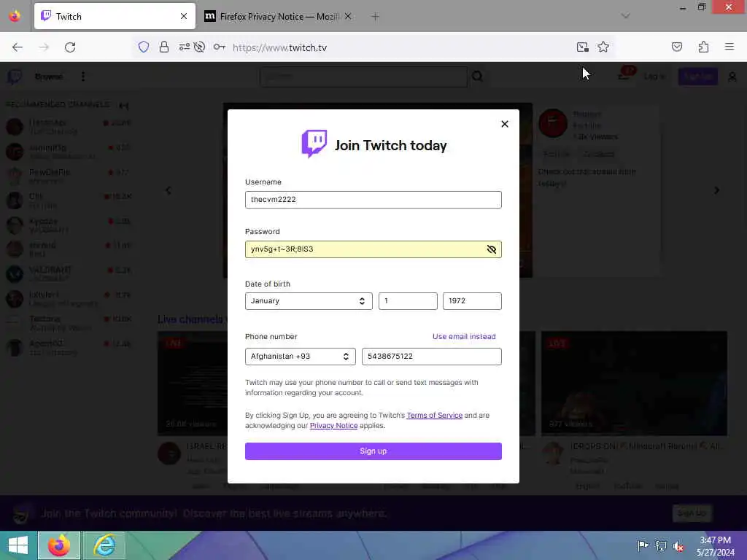Viewport: 747px width, 560px height.
Task: Toggle password visibility eye icon
Action: click(491, 249)
